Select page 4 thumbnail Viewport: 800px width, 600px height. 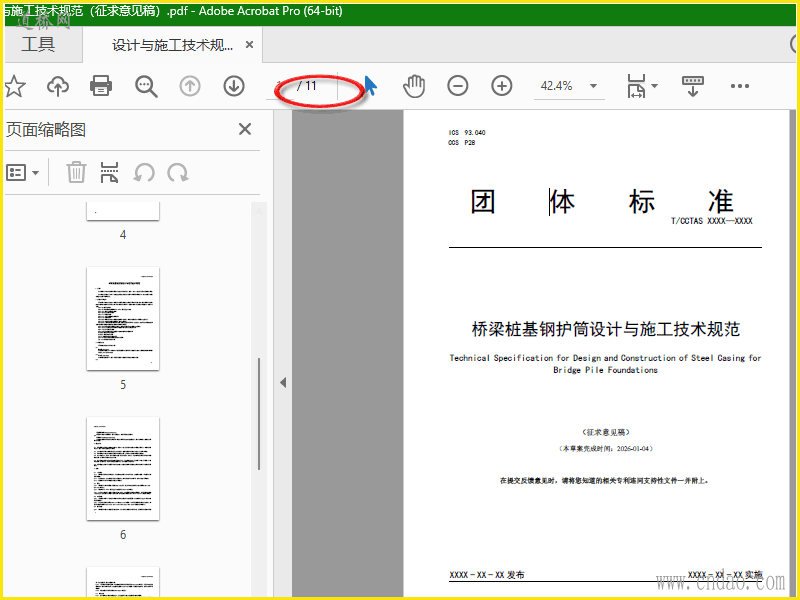coord(123,210)
